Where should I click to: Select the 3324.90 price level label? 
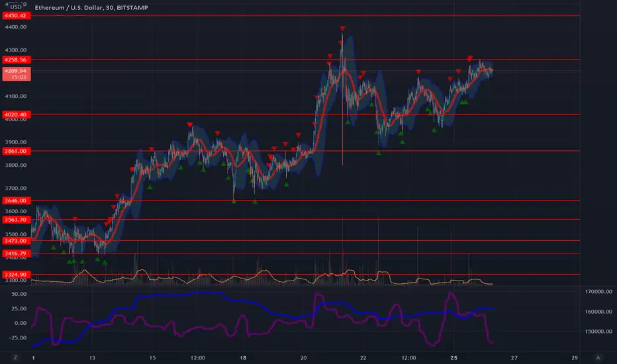pos(16,274)
